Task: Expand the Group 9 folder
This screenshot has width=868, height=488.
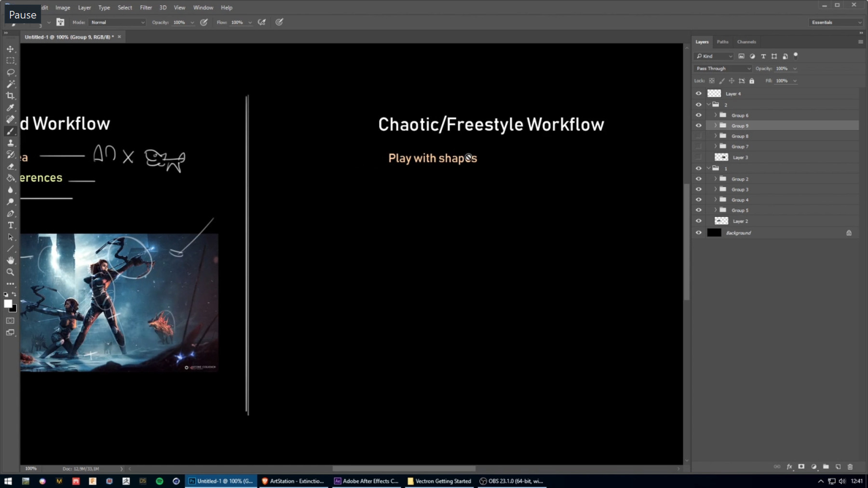Action: pyautogui.click(x=716, y=125)
